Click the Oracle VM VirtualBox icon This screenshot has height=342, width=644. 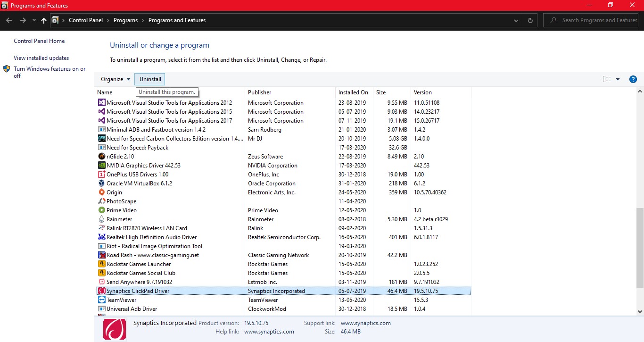tap(101, 183)
